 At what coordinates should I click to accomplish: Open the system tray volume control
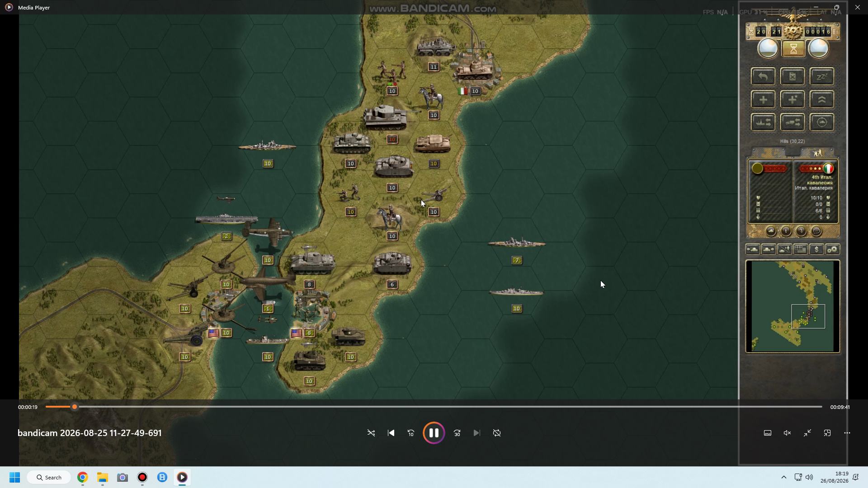point(809,477)
